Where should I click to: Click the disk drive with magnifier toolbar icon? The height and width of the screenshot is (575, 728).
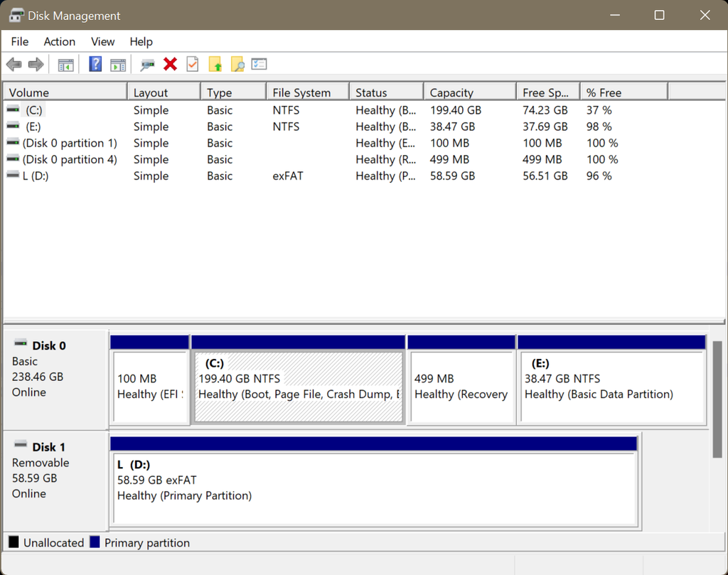[148, 65]
